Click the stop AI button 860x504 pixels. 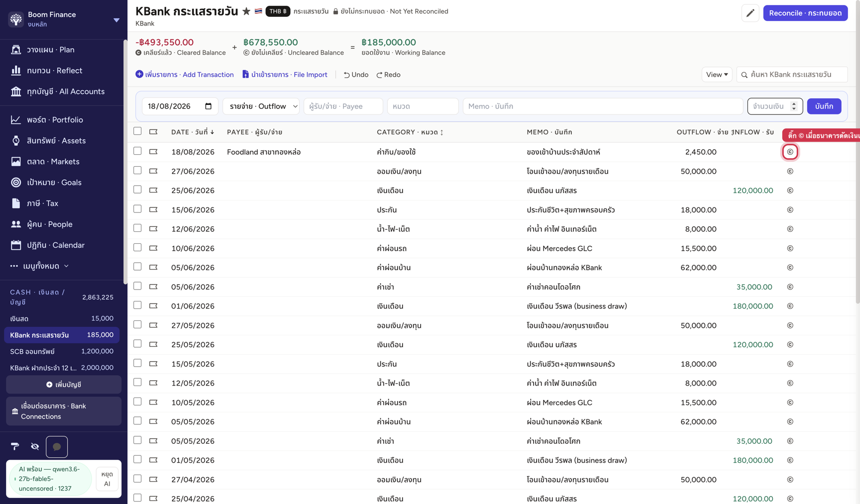[107, 479]
